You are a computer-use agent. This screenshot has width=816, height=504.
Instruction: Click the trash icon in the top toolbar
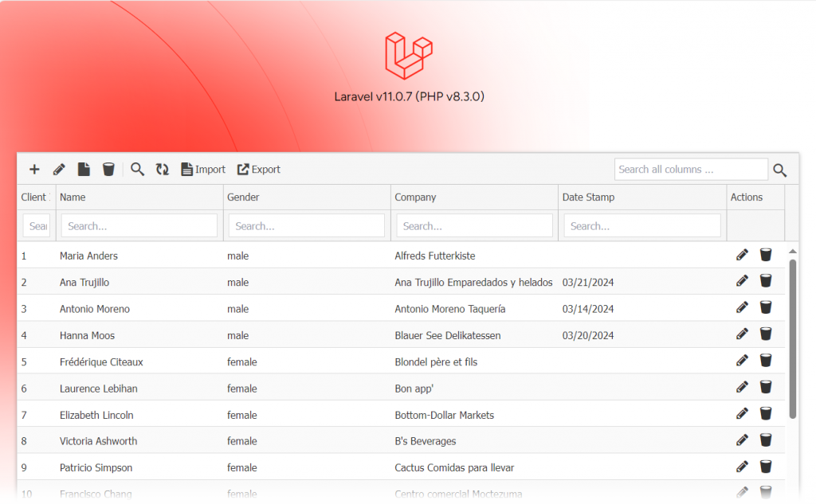pyautogui.click(x=108, y=170)
